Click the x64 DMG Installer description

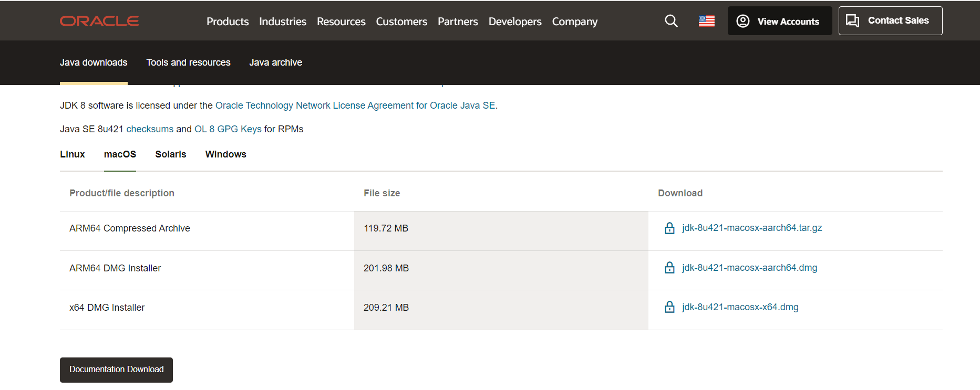tap(107, 308)
